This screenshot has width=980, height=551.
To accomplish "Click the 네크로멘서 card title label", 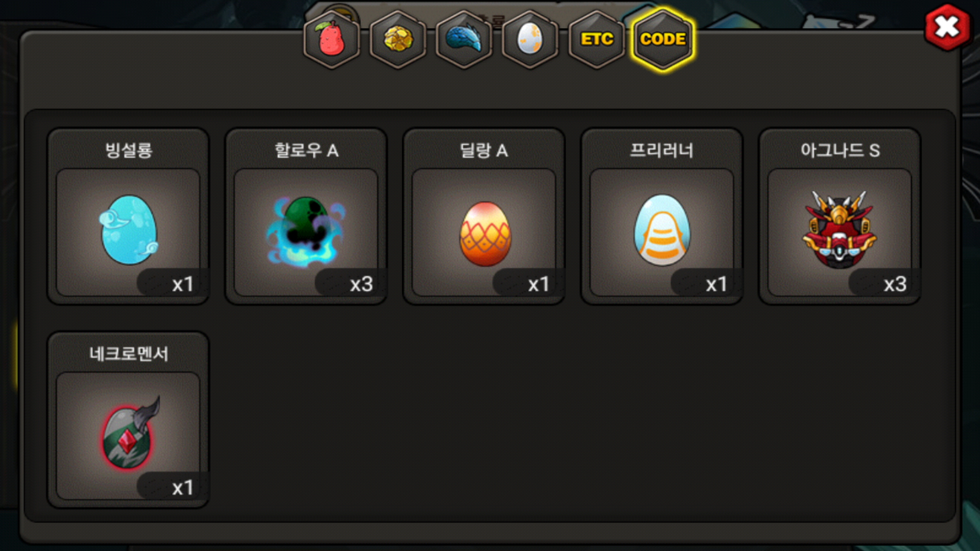I will coord(129,354).
